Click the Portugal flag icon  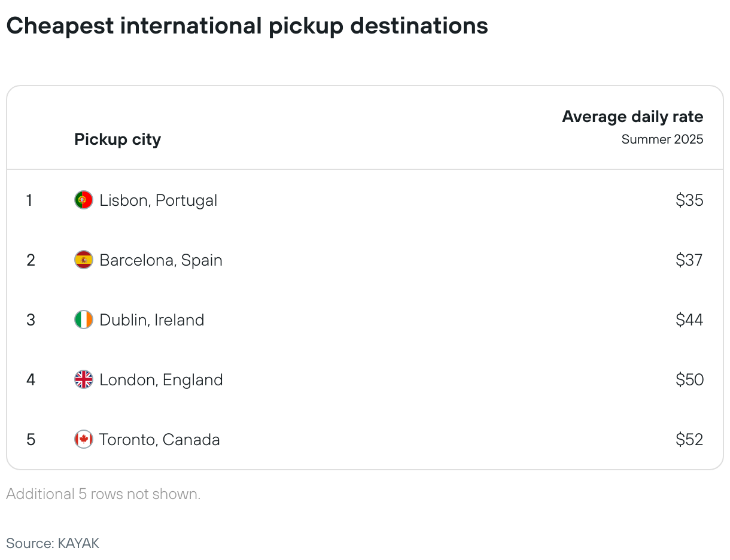point(84,200)
